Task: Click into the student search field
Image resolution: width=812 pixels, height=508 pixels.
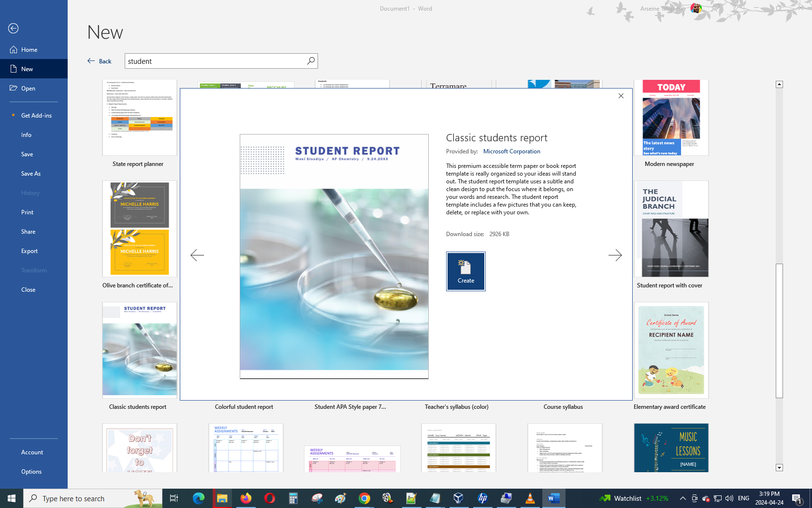Action: click(215, 61)
